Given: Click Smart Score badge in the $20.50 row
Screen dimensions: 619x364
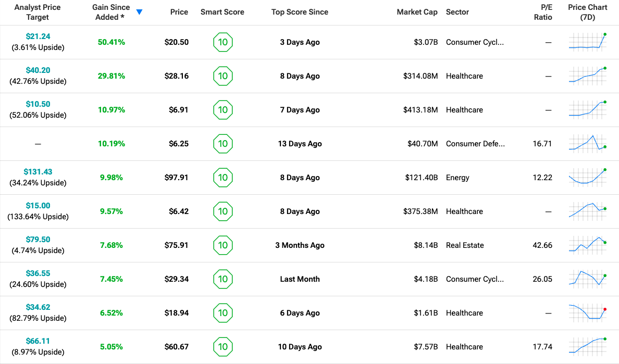Looking at the screenshot, I should (x=222, y=42).
